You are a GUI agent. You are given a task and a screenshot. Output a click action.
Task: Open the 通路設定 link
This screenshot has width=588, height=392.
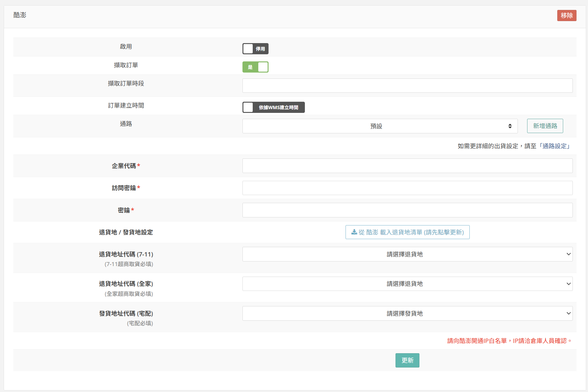point(554,146)
